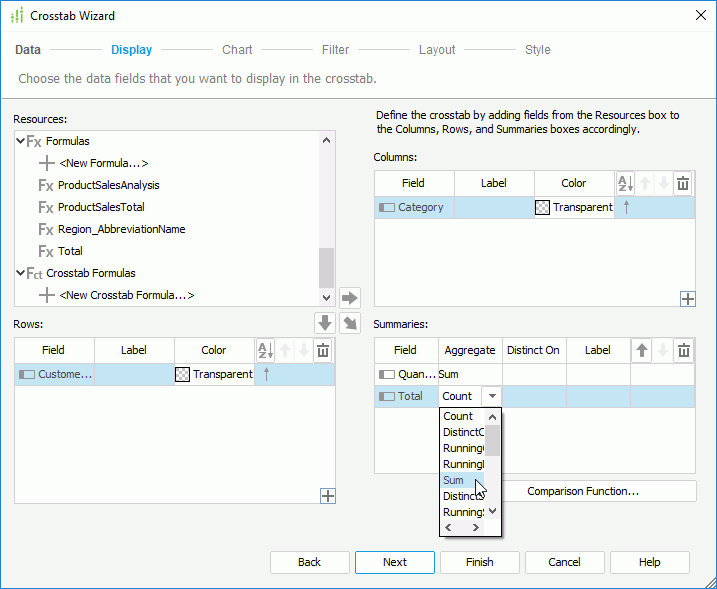
Task: Click the aggregate list scroll down arrow
Action: point(492,511)
